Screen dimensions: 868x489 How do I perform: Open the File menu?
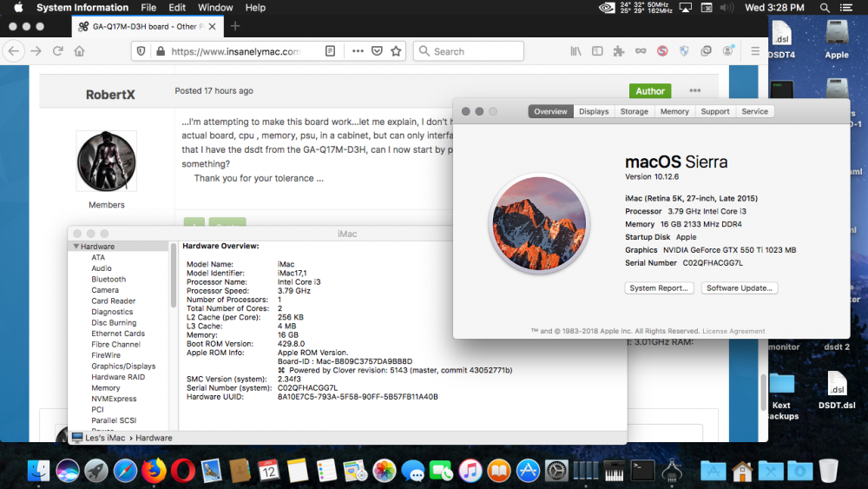(148, 8)
